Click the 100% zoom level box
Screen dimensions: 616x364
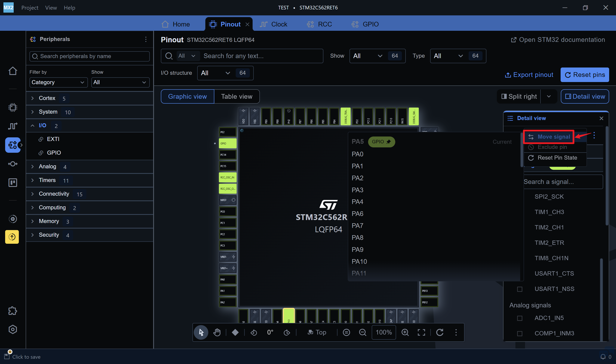[384, 332]
